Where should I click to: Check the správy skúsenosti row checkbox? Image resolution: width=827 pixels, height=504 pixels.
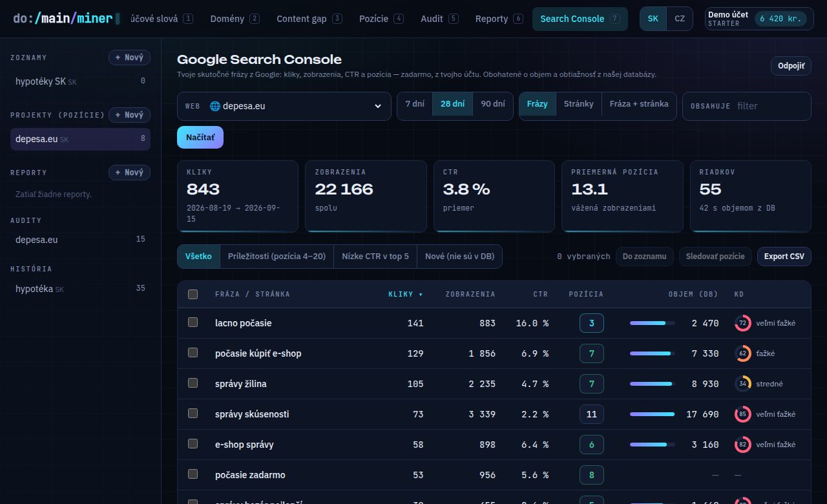[x=193, y=414]
